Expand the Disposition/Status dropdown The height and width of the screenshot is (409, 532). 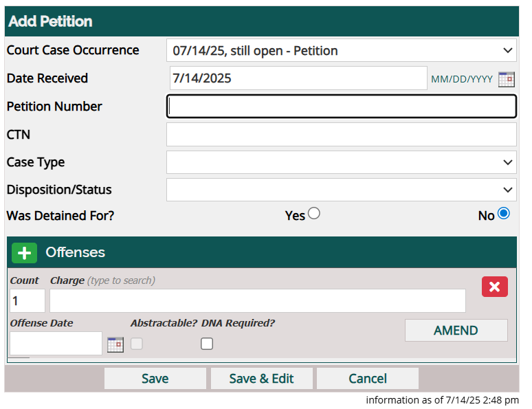click(x=342, y=190)
